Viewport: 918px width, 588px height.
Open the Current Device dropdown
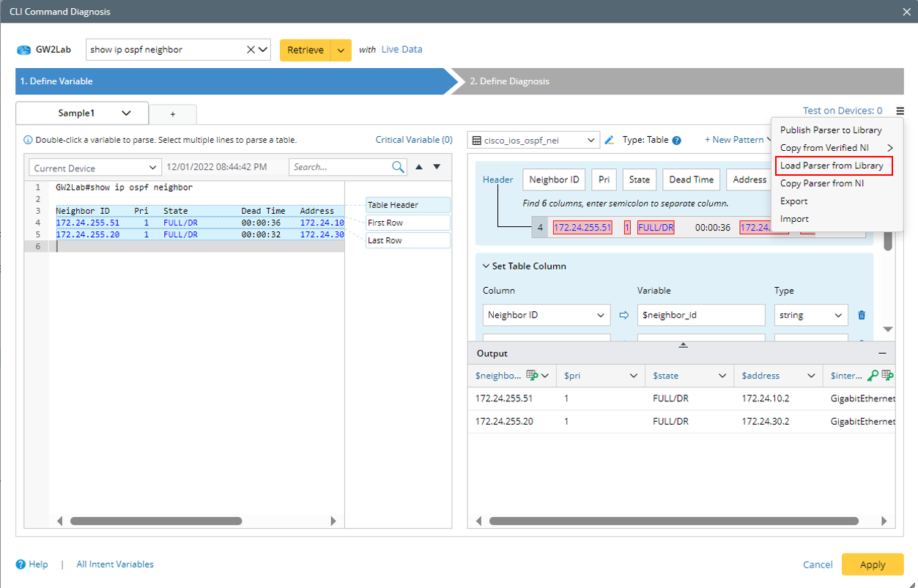95,168
